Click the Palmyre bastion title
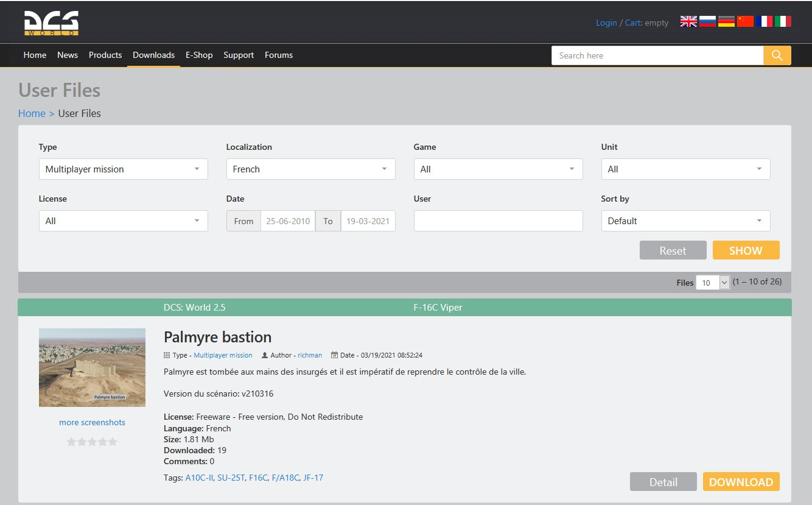The width and height of the screenshot is (812, 505). (217, 337)
